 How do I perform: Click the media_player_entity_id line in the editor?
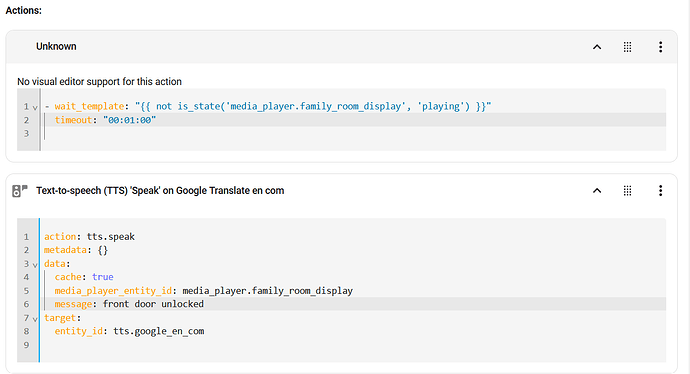[x=353, y=290]
